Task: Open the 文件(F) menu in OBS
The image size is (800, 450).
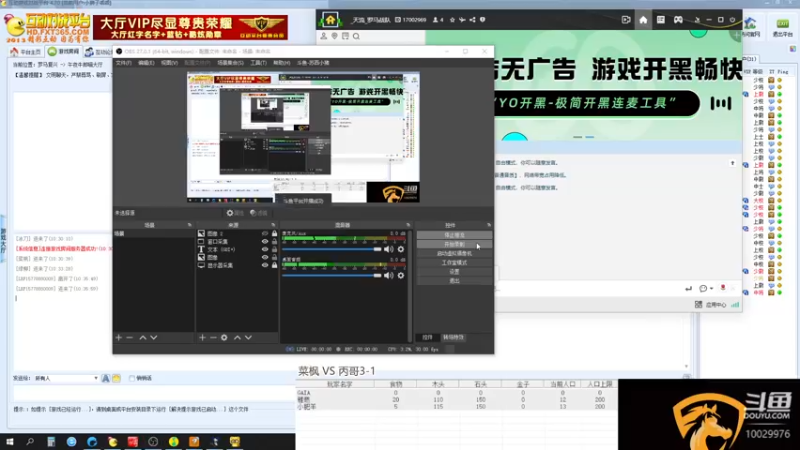Action: click(x=123, y=63)
